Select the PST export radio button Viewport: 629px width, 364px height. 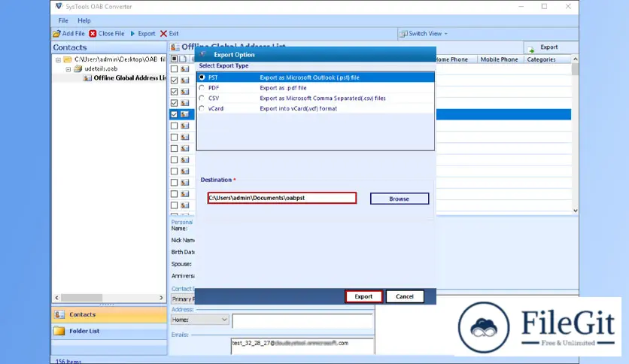pos(202,77)
